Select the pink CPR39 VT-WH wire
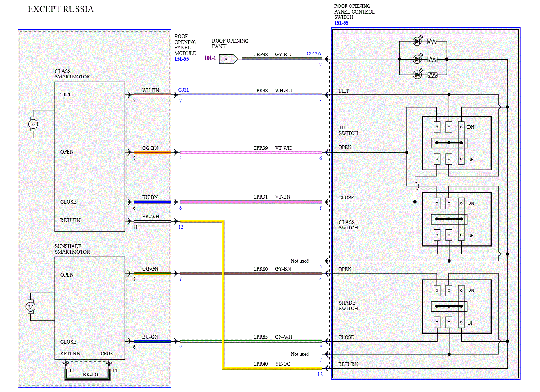 click(x=251, y=152)
